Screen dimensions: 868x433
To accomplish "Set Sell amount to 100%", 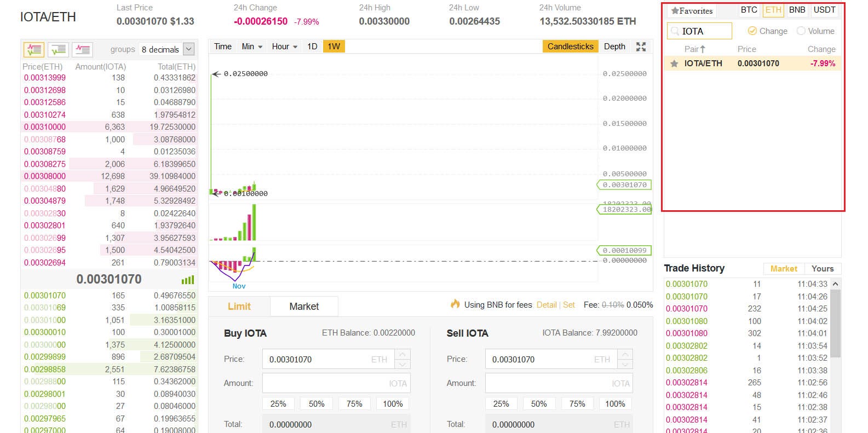I will coord(615,404).
